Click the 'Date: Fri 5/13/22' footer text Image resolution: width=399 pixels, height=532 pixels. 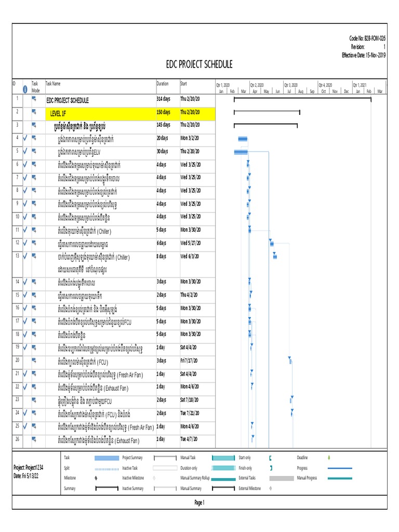pyautogui.click(x=26, y=476)
